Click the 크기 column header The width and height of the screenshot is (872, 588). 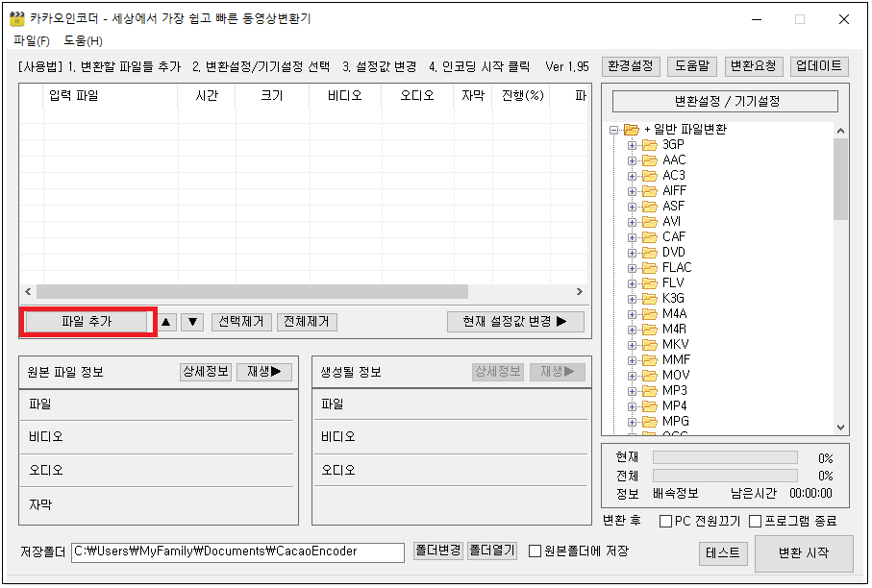[x=272, y=95]
